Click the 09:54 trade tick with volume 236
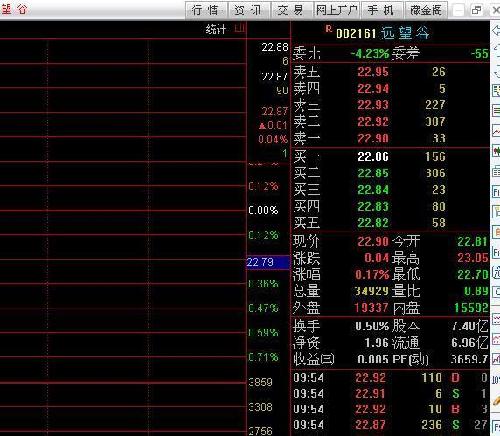500x436 pixels. point(390,425)
